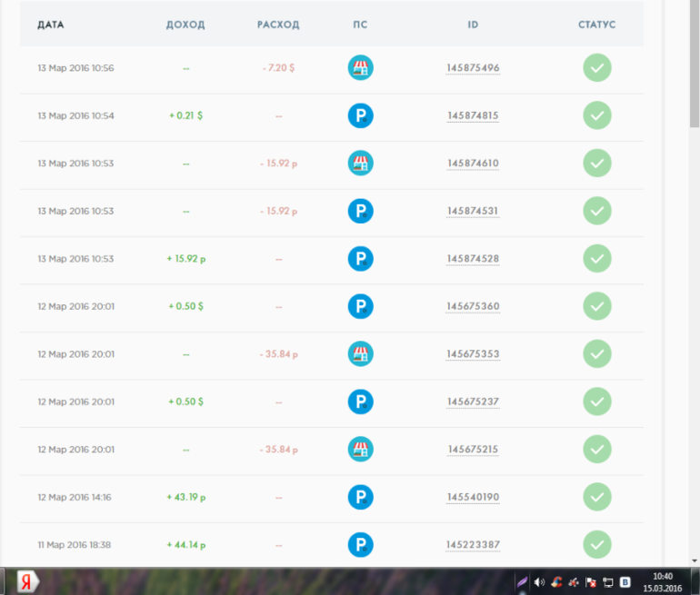This screenshot has width=700, height=595.
Task: Click the blue P icon for transaction 145874815
Action: pos(361,115)
